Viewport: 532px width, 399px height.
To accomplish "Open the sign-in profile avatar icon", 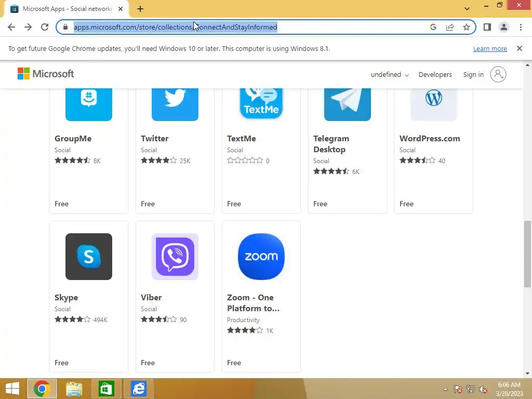I will point(498,74).
